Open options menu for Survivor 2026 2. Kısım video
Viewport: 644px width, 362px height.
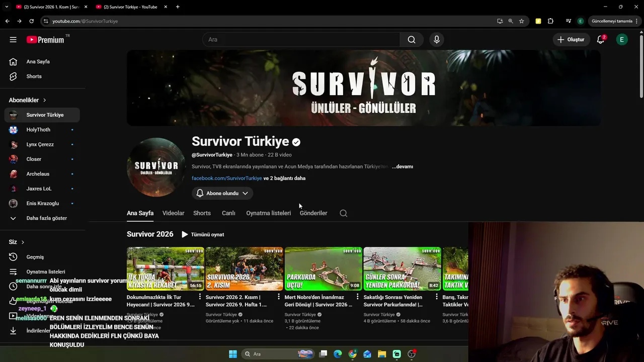click(279, 297)
